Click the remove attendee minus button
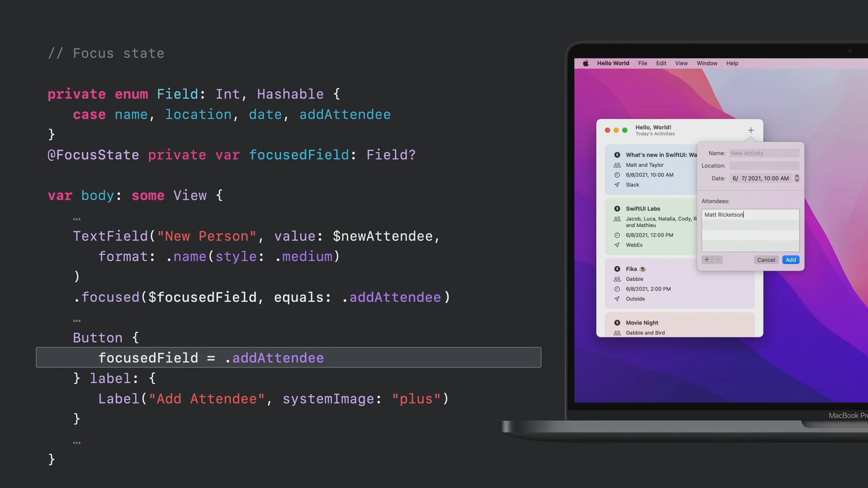Screen dimensions: 868x488 pos(717,260)
